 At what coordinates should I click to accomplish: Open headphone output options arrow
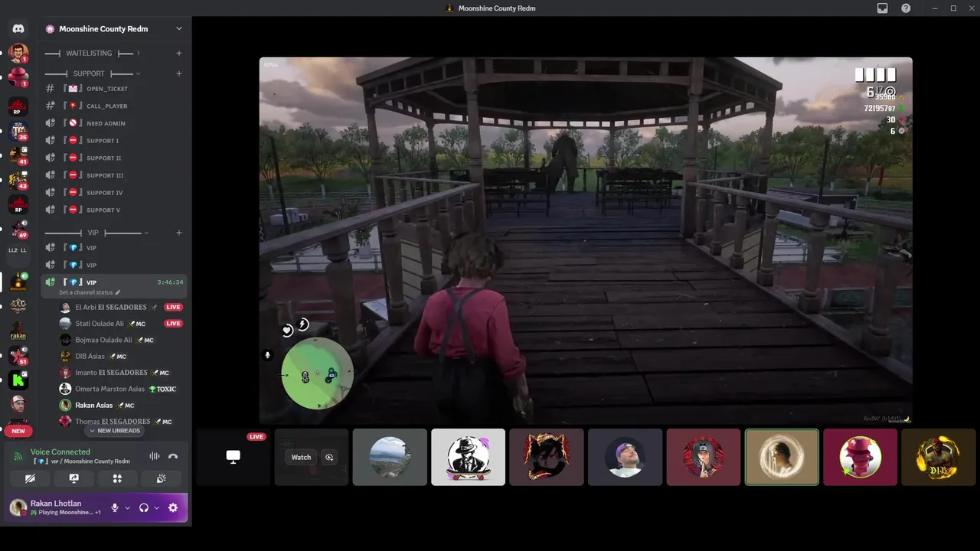point(156,507)
